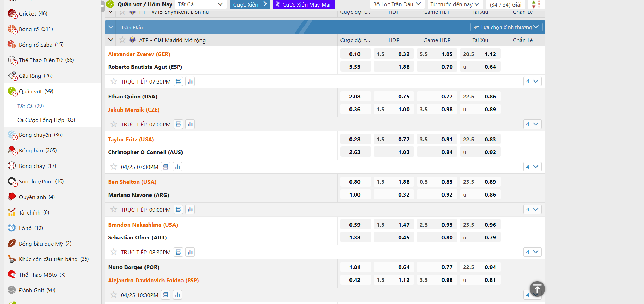This screenshot has height=304, width=644.
Task: Select the Bóng chày baseball icon
Action: point(12,166)
